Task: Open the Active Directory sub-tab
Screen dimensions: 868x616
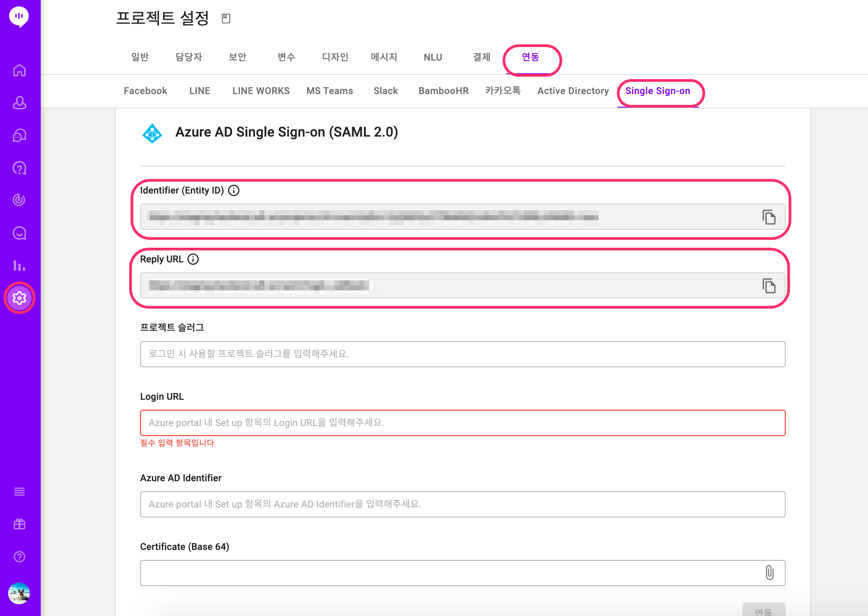Action: coord(573,91)
